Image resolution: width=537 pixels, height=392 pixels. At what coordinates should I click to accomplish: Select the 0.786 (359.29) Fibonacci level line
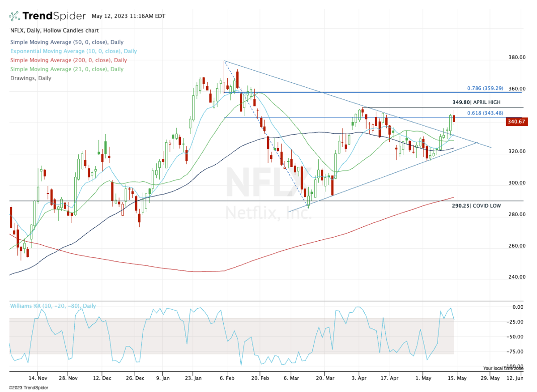pyautogui.click(x=485, y=89)
